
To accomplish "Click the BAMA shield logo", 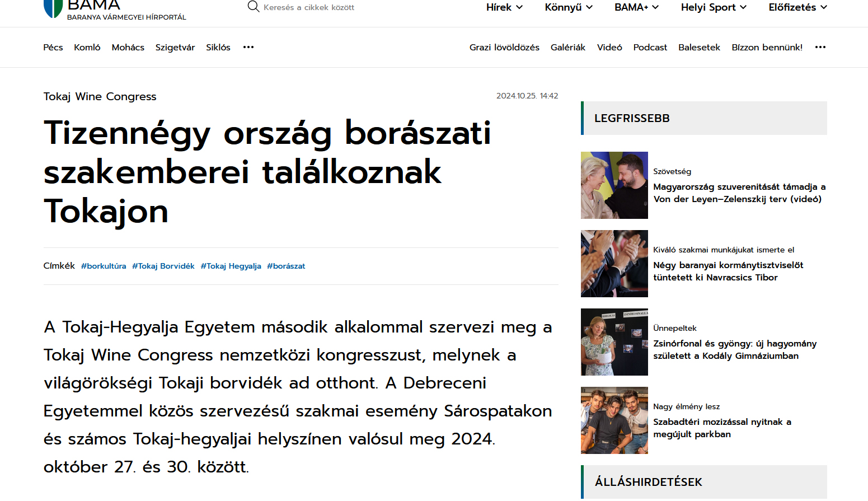I will (53, 8).
